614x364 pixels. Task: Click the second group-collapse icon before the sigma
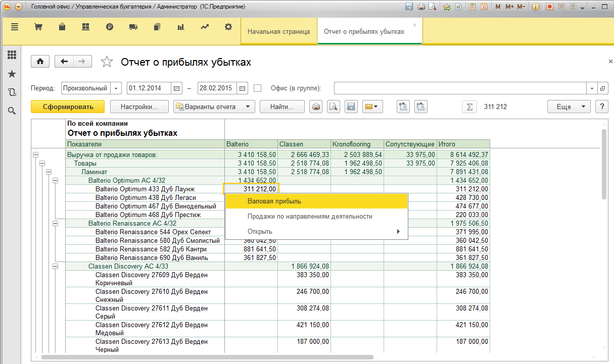[x=421, y=107]
